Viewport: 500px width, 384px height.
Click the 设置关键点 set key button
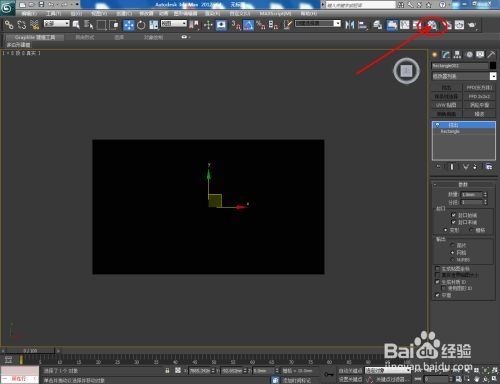pyautogui.click(x=350, y=379)
